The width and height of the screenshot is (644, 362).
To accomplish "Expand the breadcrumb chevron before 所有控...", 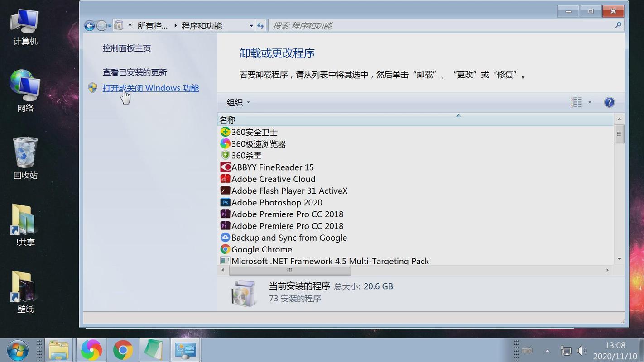I will [x=130, y=26].
